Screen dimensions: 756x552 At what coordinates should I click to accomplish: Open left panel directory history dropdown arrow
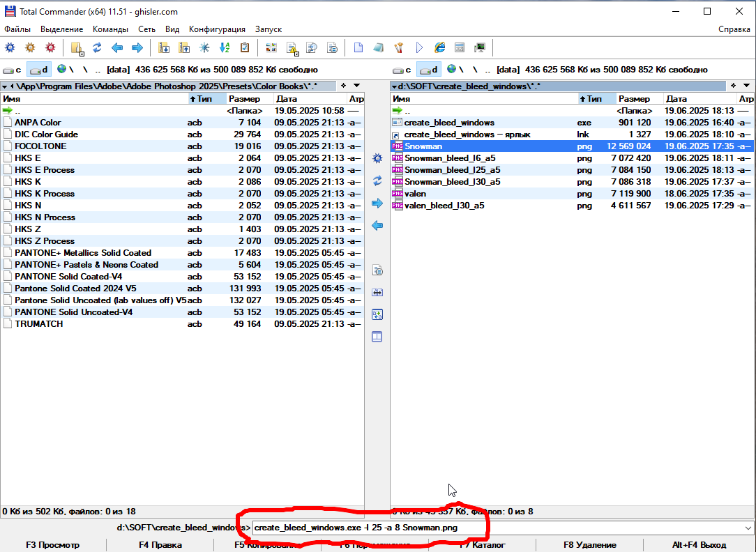(x=357, y=86)
